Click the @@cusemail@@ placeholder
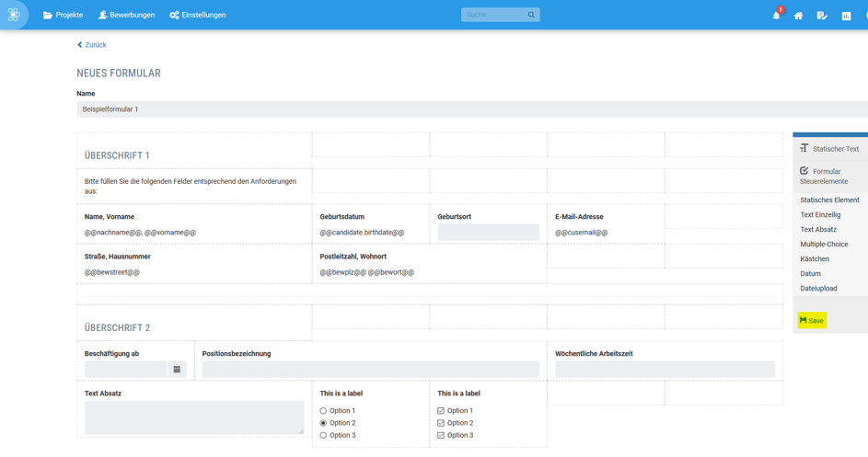Image resolution: width=868 pixels, height=457 pixels. coord(581,233)
